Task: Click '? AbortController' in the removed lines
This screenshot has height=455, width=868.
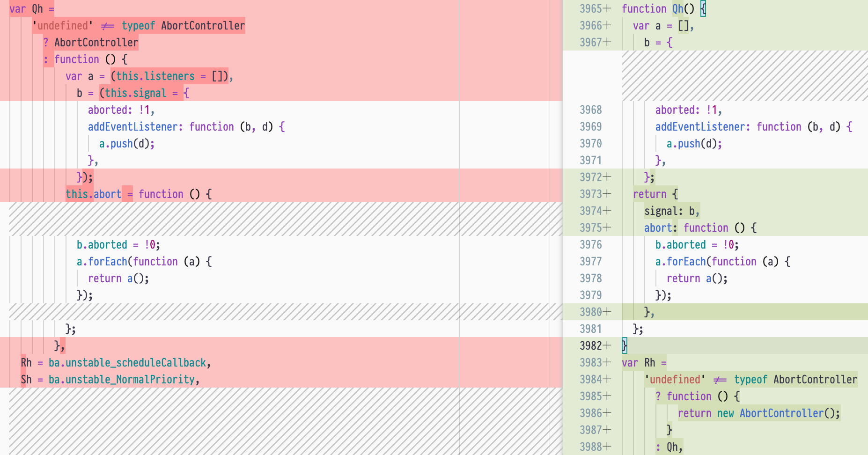Action: (90, 43)
